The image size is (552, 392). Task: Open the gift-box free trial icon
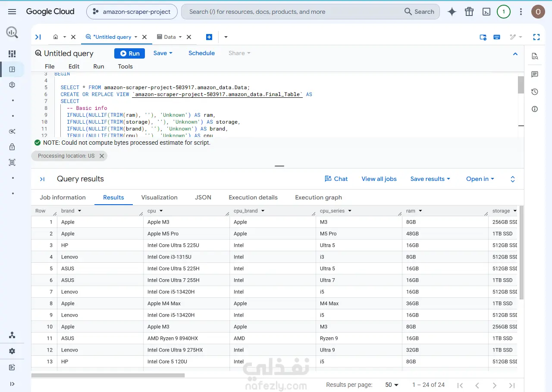click(x=469, y=12)
